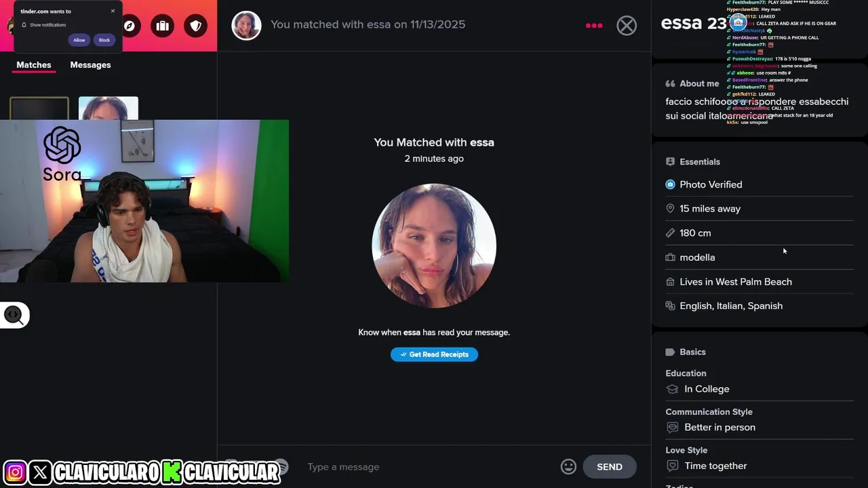Click the bell icon beside Show notifications
868x488 pixels.
click(x=24, y=25)
